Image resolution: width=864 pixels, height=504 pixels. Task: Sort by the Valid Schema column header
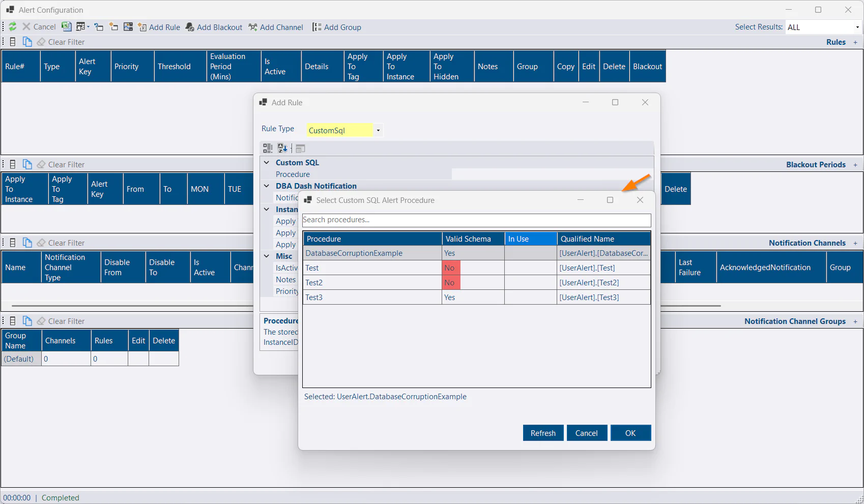click(473, 239)
